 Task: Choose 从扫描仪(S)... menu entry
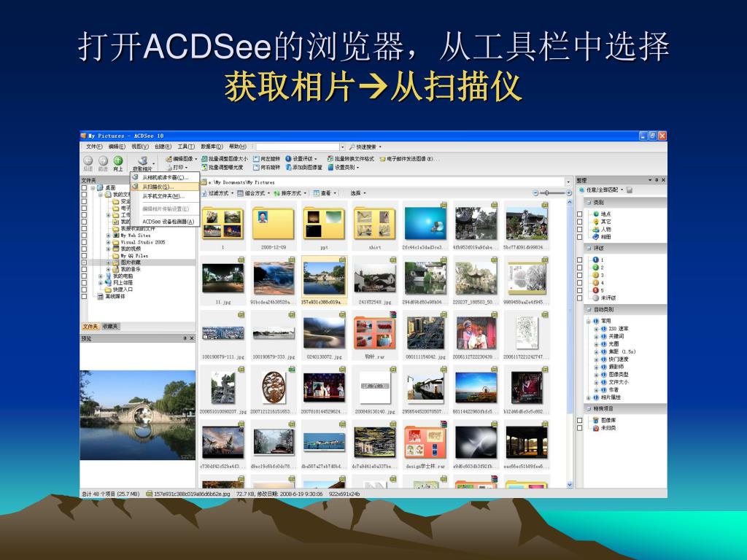[x=165, y=187]
